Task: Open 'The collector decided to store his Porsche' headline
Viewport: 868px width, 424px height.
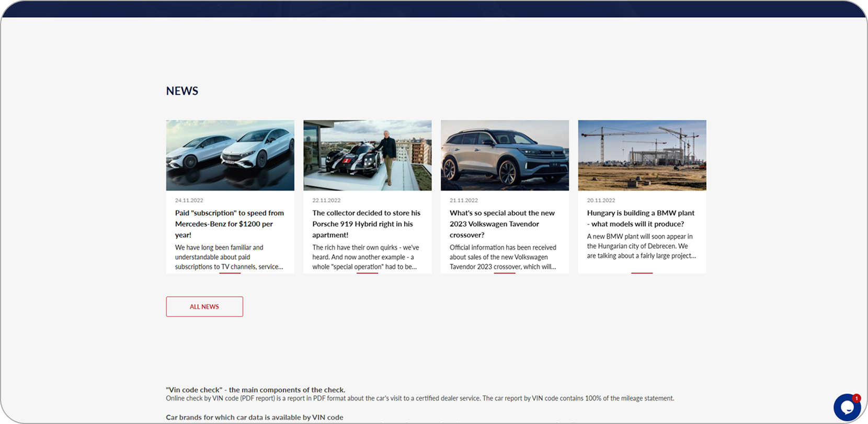Action: click(367, 224)
